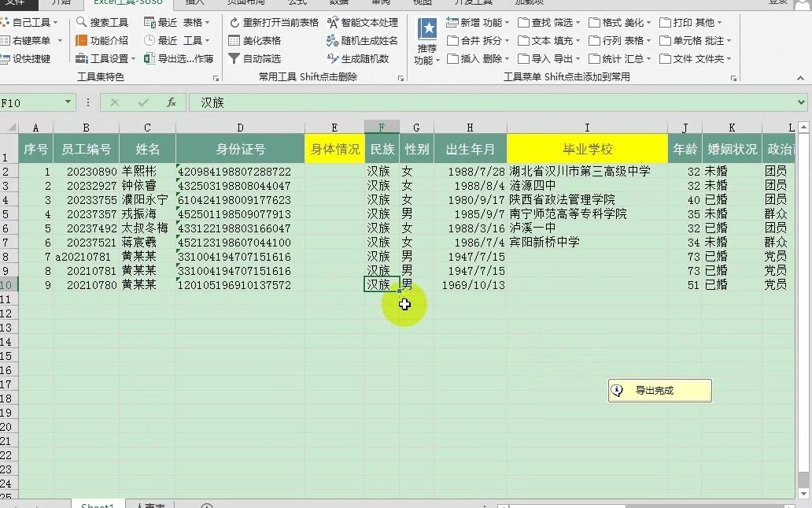Click the 功能介绍 icon
This screenshot has width=812, height=508.
(101, 40)
